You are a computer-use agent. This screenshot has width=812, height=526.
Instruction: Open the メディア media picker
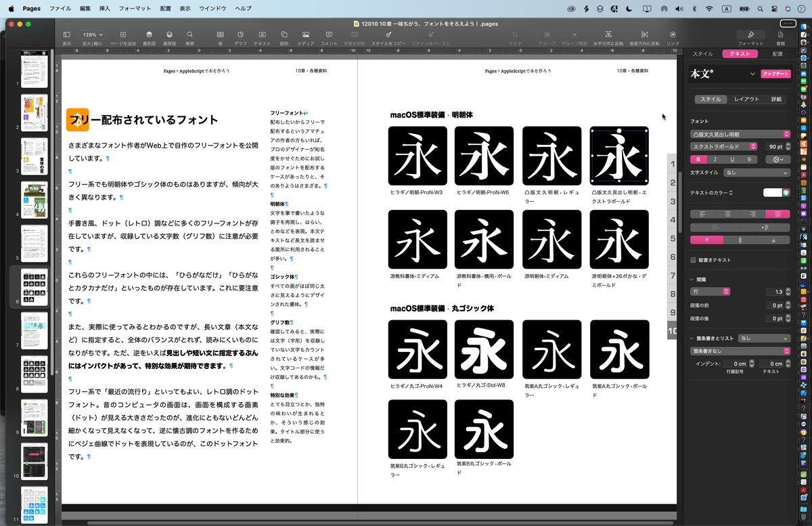[306, 35]
